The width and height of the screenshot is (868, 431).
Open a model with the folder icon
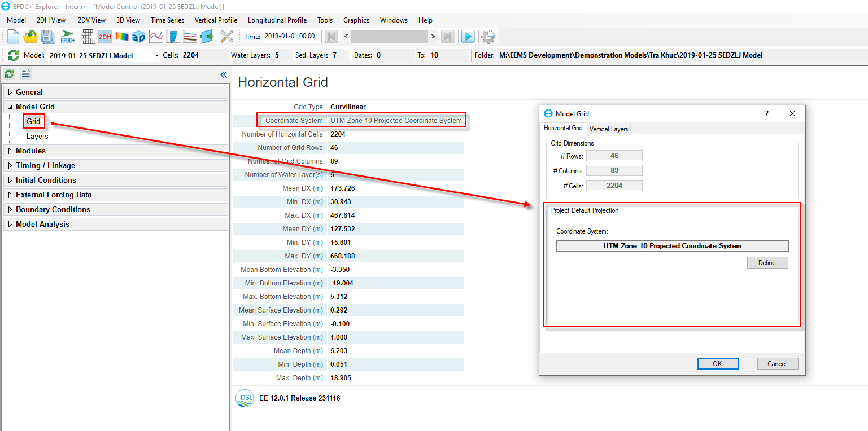[x=30, y=37]
